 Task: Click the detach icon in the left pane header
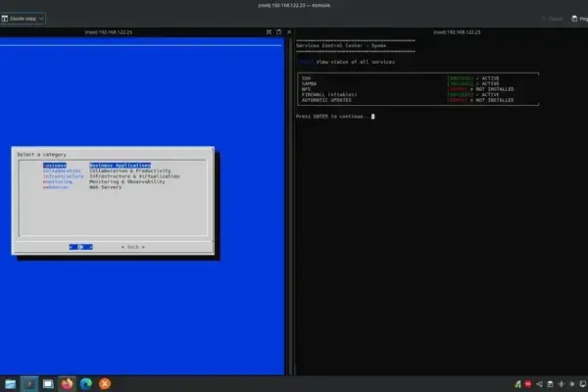pyautogui.click(x=278, y=32)
